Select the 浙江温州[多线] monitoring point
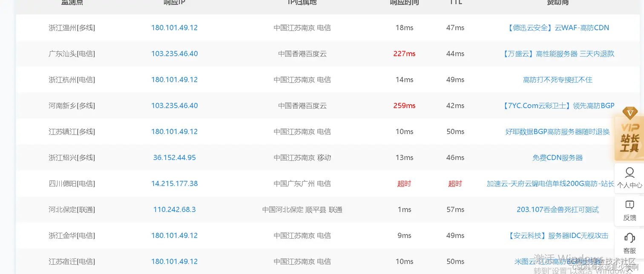Viewport: 644px width, 274px height. 72,28
